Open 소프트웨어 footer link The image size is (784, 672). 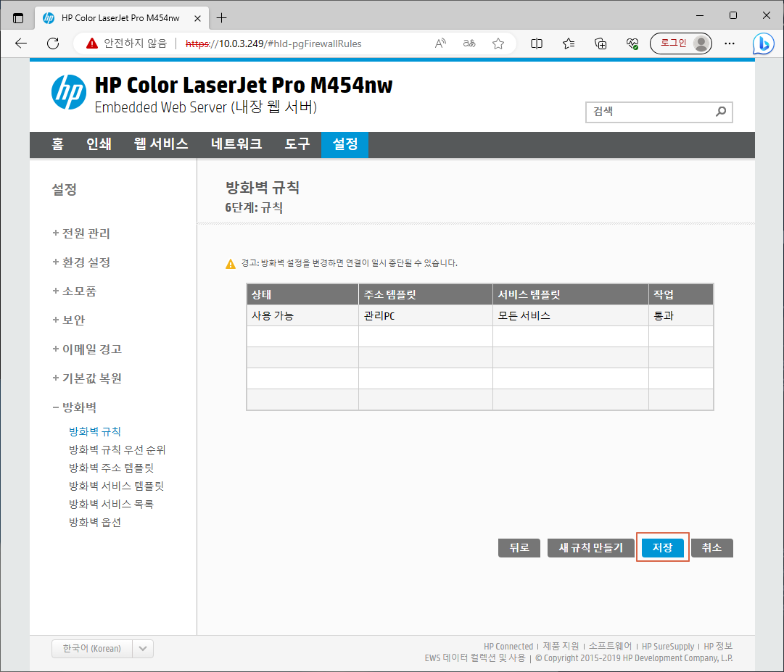click(x=610, y=646)
